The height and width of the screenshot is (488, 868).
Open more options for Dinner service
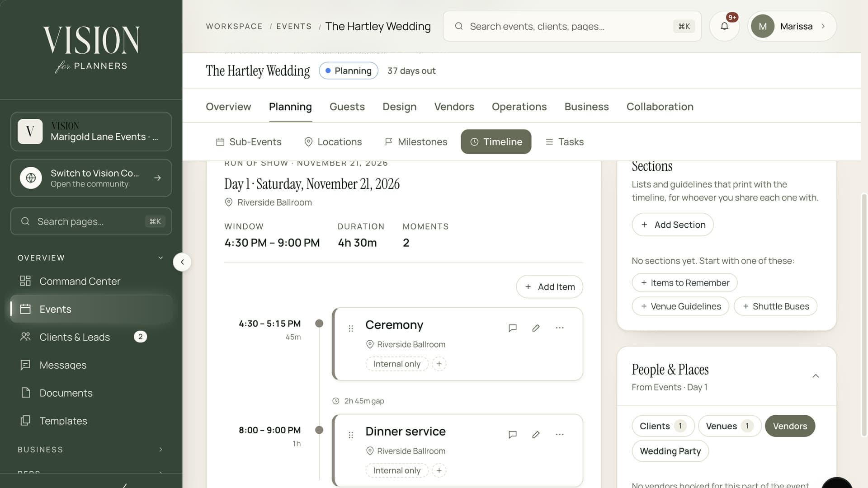[560, 435]
